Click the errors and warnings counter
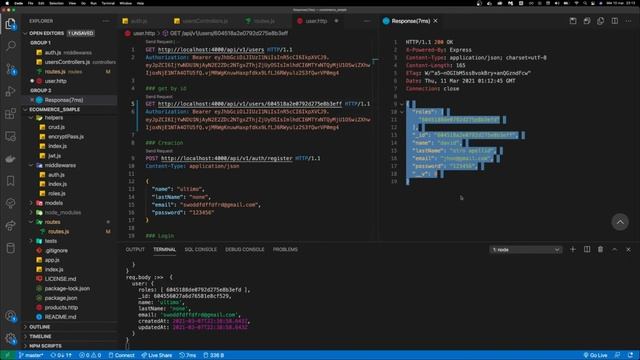Image resolution: width=640 pixels, height=360 pixels. coord(90,355)
